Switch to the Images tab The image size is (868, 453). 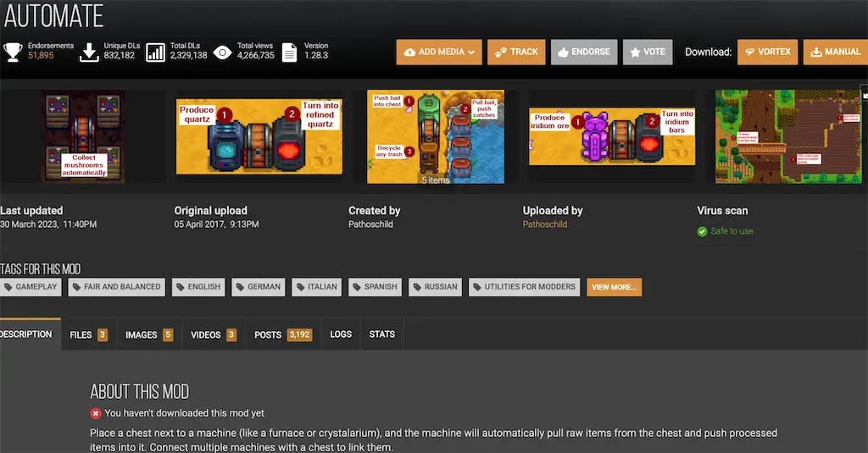click(149, 334)
